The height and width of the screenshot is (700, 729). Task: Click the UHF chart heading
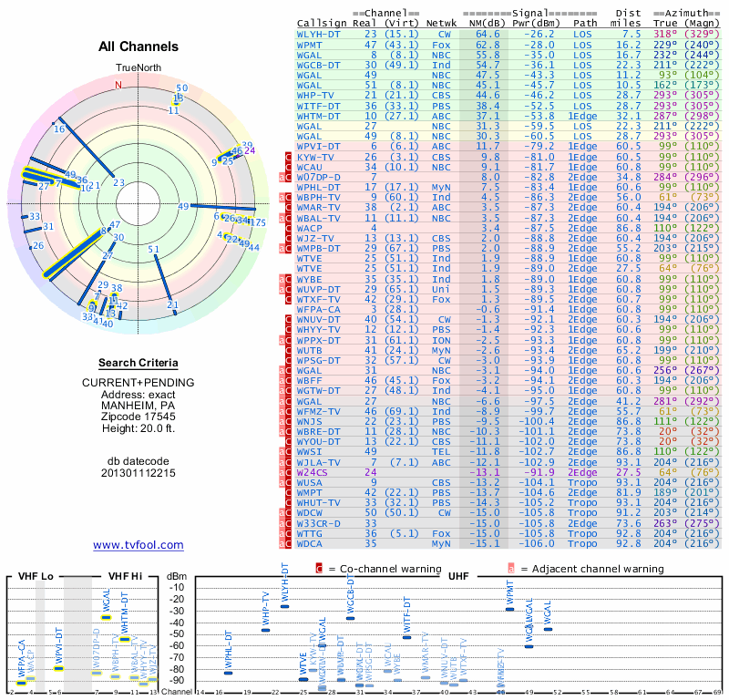[458, 576]
